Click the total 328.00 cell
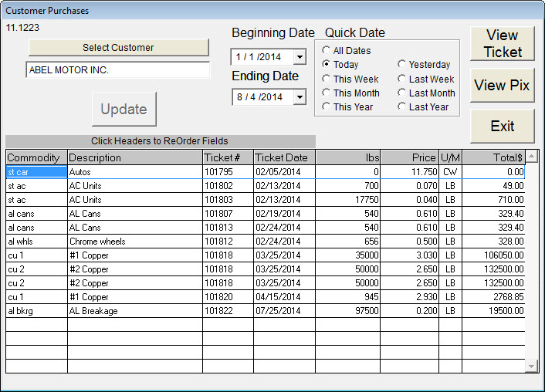Image resolution: width=545 pixels, height=392 pixels. pos(493,242)
